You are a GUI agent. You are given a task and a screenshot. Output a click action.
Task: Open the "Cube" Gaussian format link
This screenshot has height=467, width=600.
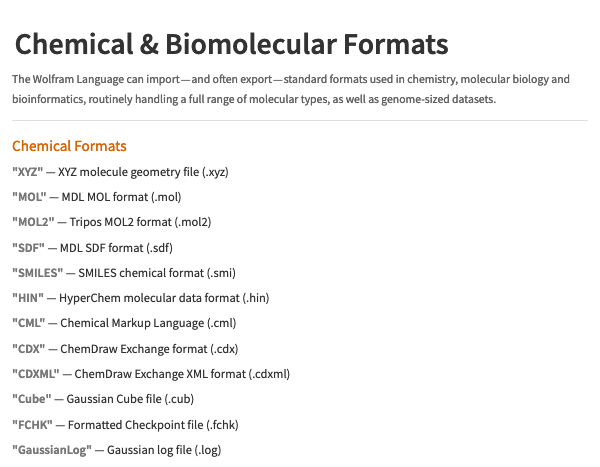[x=32, y=399]
